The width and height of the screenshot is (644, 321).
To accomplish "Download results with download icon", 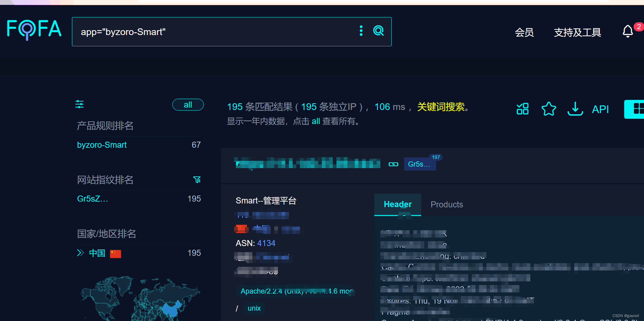I will pyautogui.click(x=575, y=109).
